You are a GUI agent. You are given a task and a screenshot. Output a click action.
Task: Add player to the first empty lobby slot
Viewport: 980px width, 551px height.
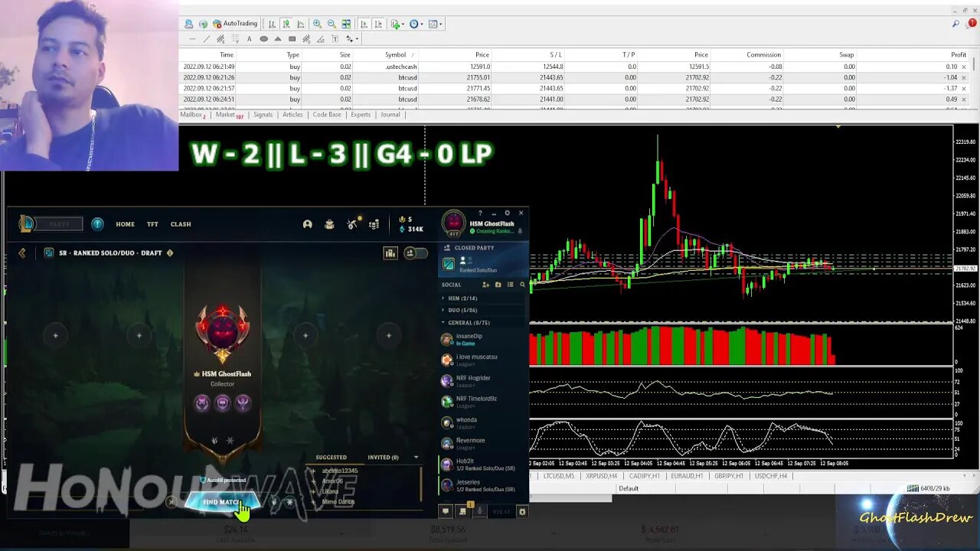click(55, 335)
